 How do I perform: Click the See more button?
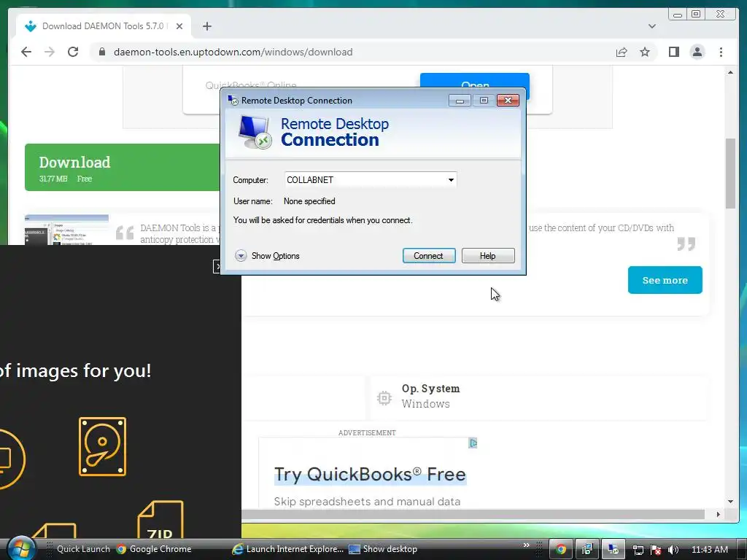(x=665, y=280)
